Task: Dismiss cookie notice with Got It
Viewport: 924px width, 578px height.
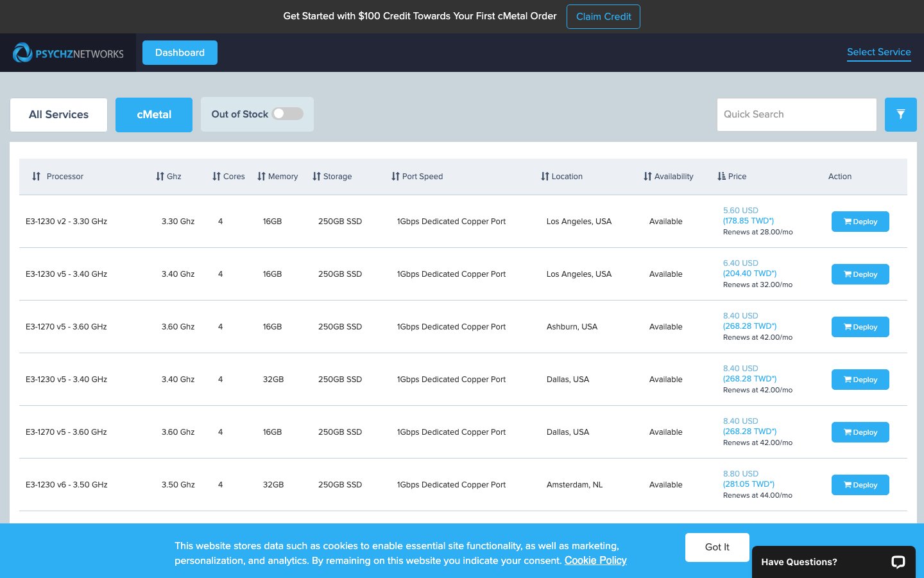Action: [x=717, y=547]
